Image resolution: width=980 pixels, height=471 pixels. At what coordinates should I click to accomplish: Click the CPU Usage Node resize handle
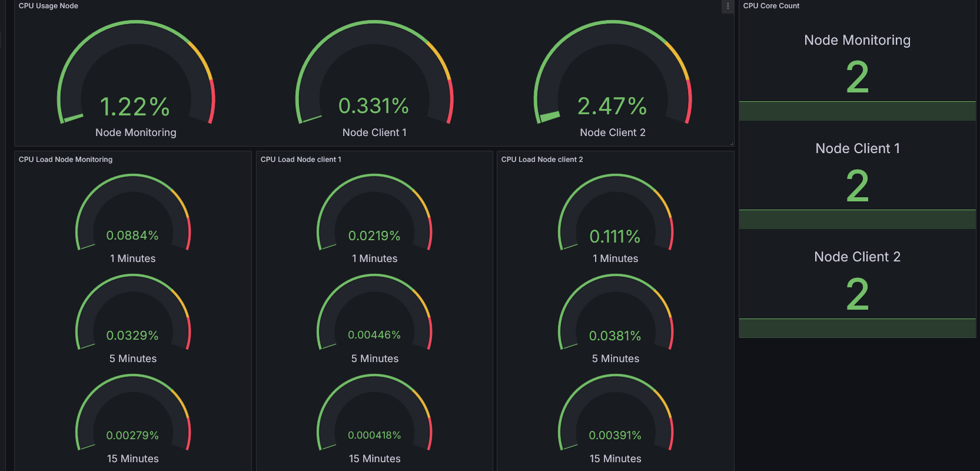click(732, 144)
